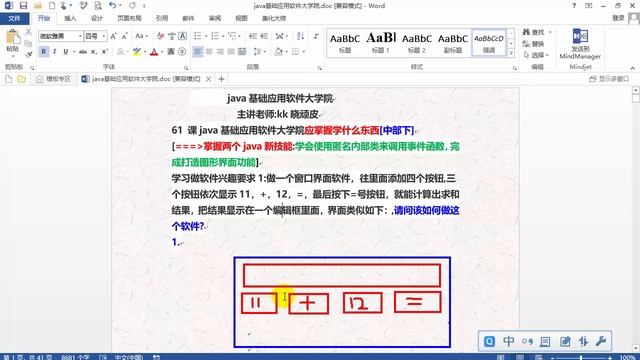
Task: Toggle strikethrough abc formatting
Action: (x=83, y=51)
